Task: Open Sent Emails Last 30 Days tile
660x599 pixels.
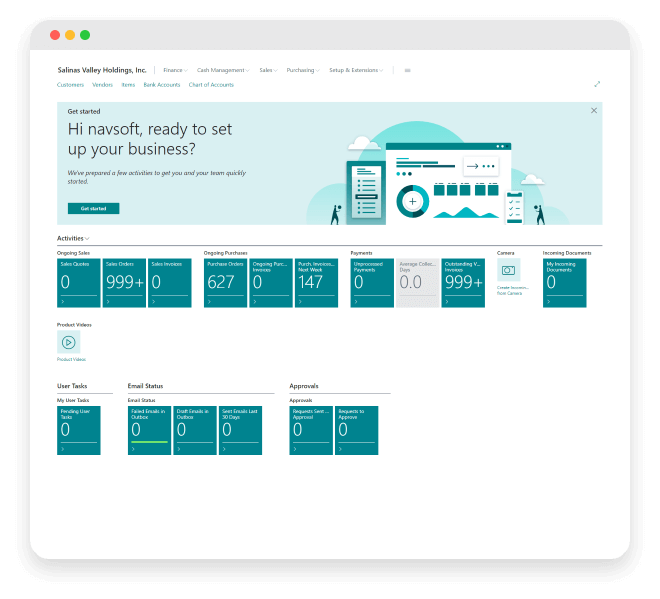Action: (x=240, y=430)
